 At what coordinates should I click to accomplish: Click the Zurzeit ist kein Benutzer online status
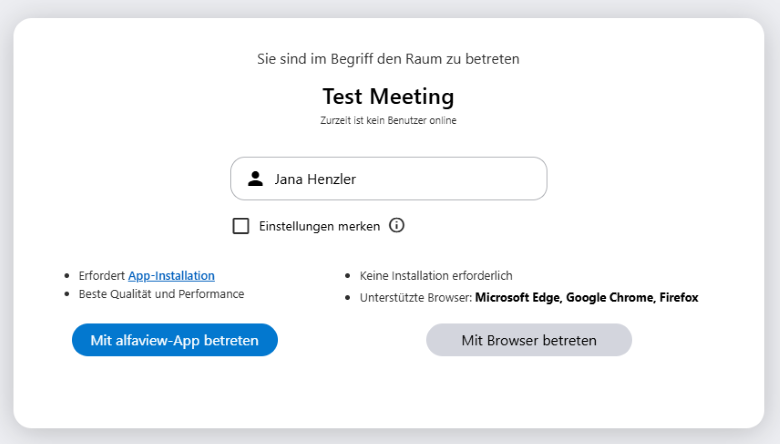388,120
